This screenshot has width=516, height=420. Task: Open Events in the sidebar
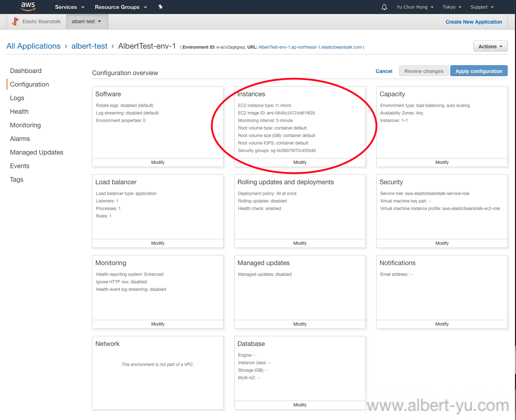click(x=20, y=166)
